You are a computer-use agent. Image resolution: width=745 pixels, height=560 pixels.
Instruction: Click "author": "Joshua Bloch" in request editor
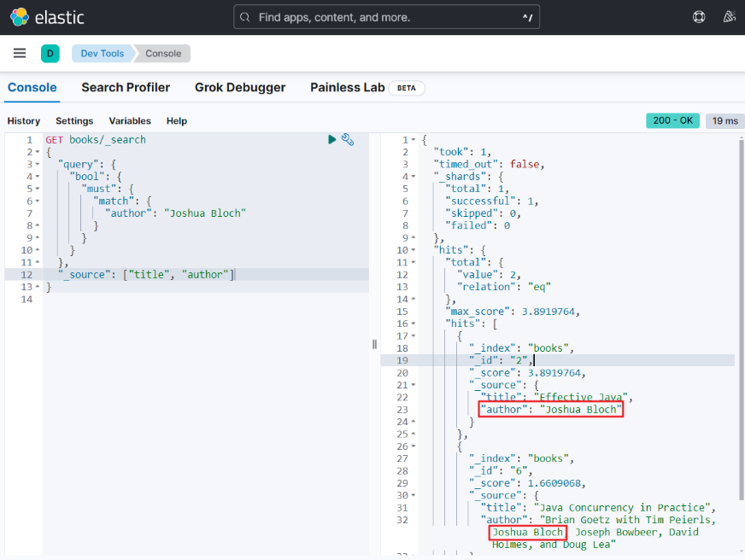click(175, 213)
